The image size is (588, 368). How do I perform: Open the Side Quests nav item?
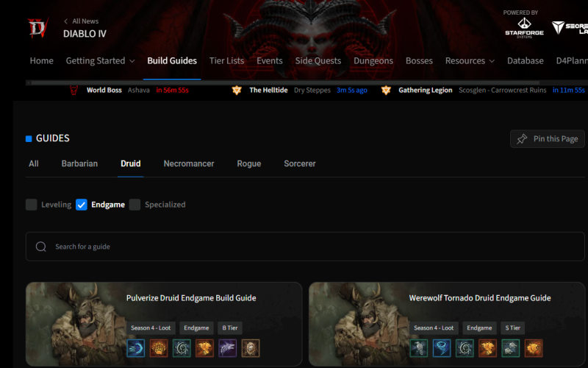pyautogui.click(x=318, y=61)
